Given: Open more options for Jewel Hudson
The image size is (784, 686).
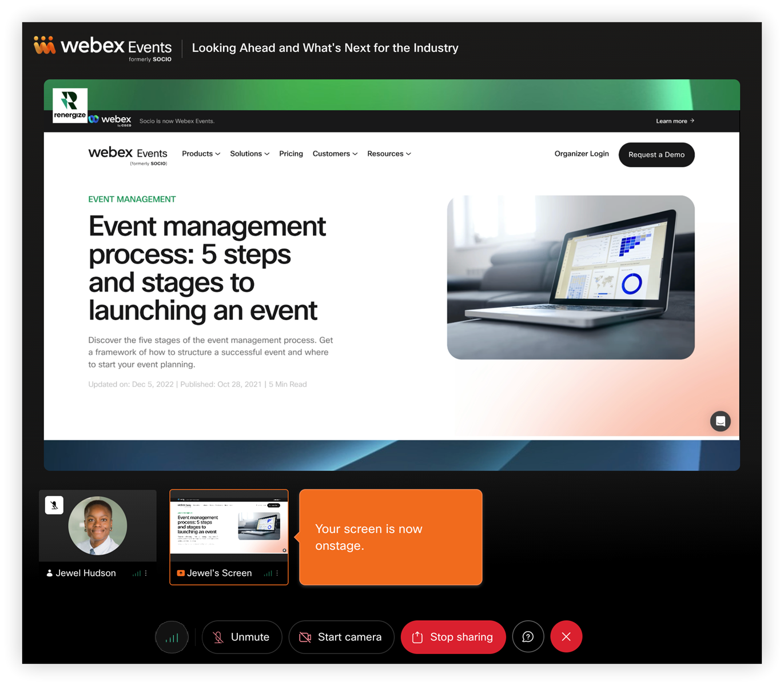Looking at the screenshot, I should point(146,573).
